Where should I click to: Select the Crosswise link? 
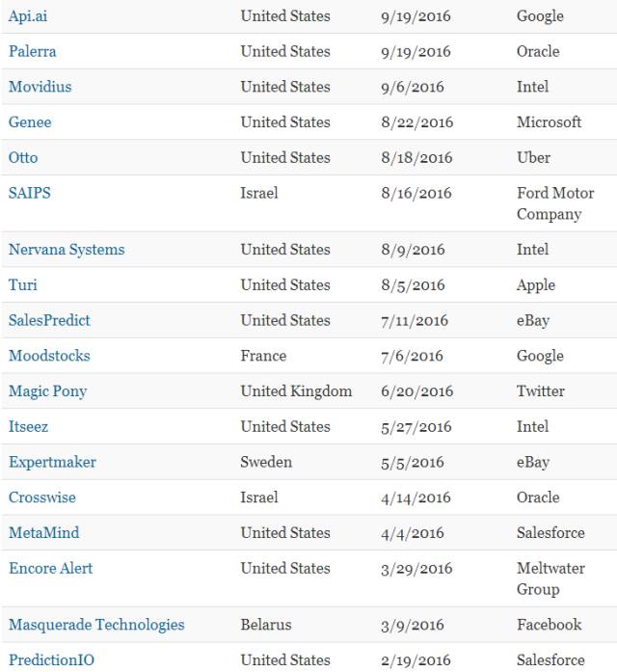pyautogui.click(x=42, y=497)
